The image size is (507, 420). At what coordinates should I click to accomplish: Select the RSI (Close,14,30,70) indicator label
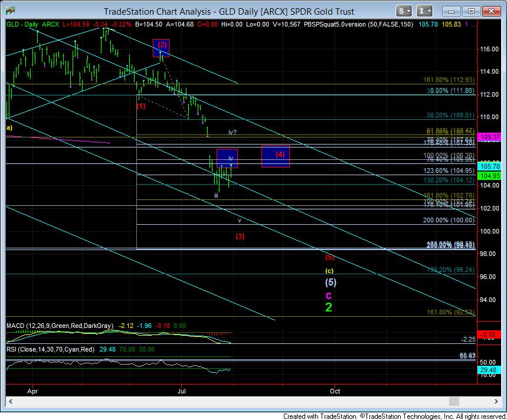50,349
